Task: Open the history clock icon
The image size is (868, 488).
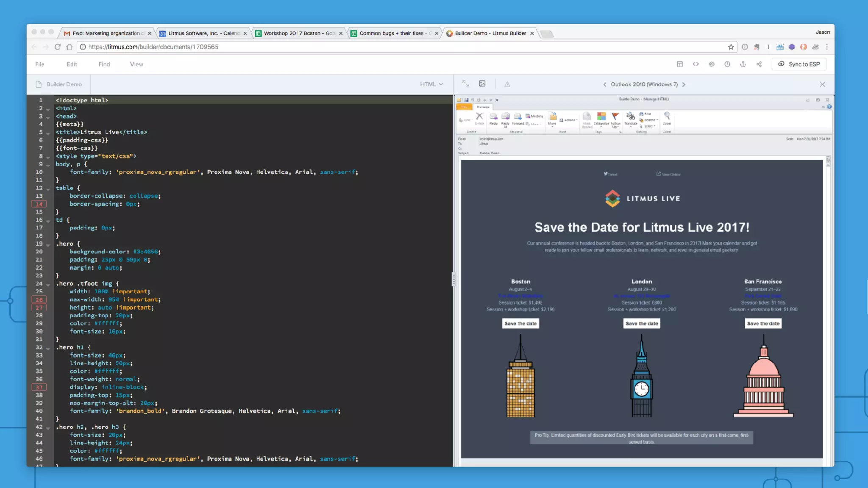Action: pos(727,64)
